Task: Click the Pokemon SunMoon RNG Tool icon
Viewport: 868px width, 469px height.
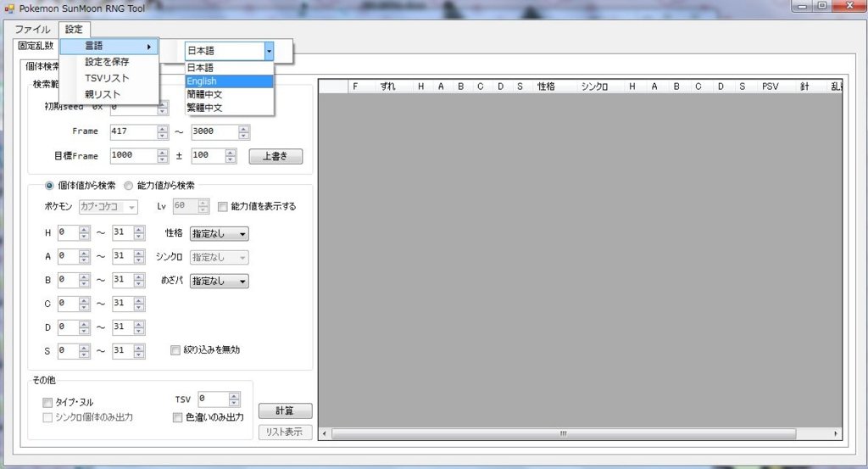Action: (8, 8)
